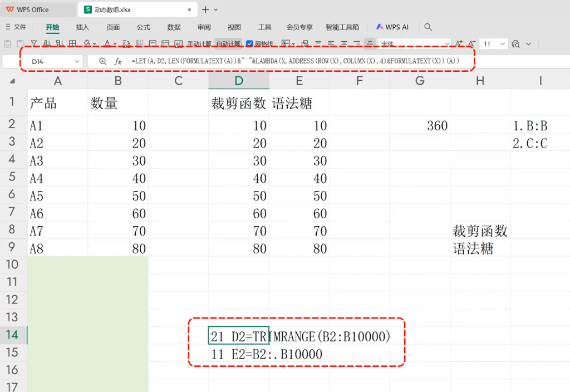
Task: Select column D header
Action: coord(239,81)
